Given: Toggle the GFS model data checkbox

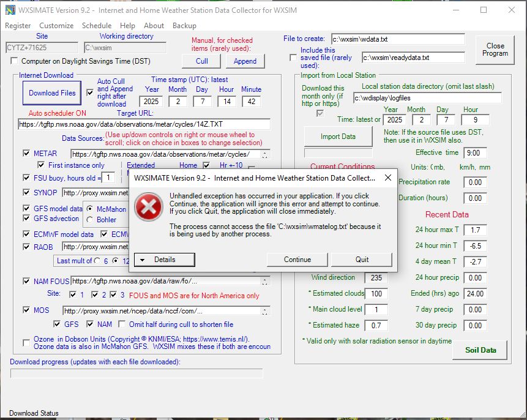Looking at the screenshot, I should point(26,208).
